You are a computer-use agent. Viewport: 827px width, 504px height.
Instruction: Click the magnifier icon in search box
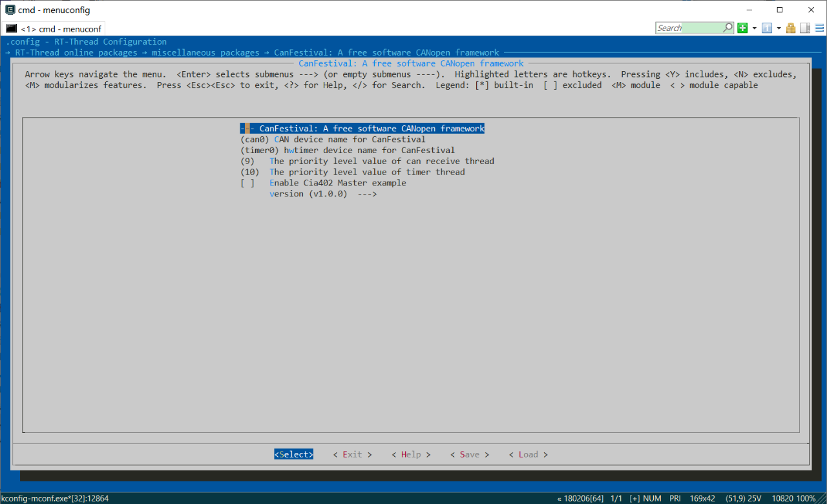[x=728, y=28]
